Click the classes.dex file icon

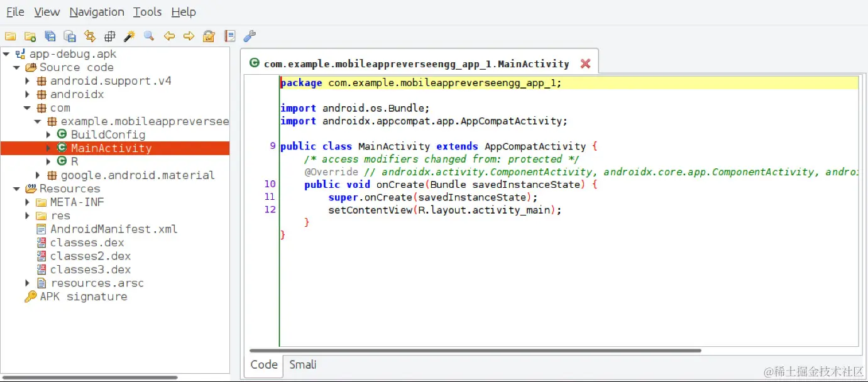[x=41, y=243]
